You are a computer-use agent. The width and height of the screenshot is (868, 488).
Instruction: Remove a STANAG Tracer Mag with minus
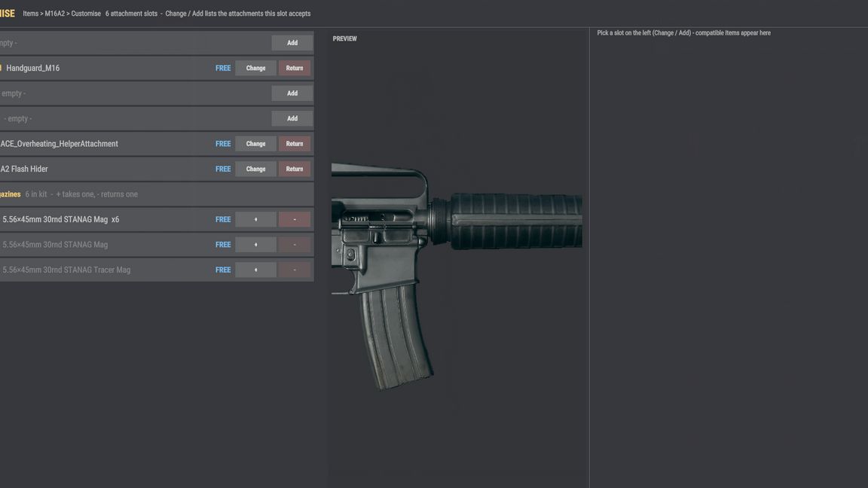(295, 270)
